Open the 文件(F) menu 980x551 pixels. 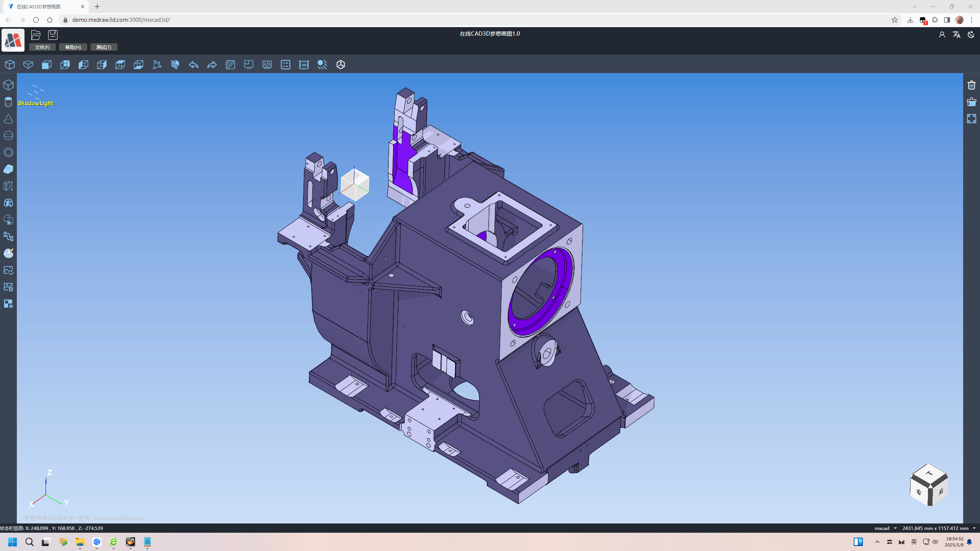42,47
